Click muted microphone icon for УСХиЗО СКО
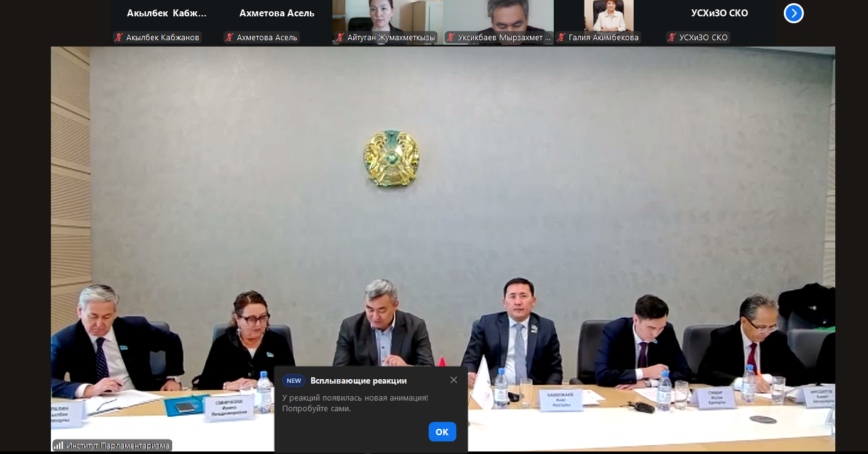 tap(672, 38)
